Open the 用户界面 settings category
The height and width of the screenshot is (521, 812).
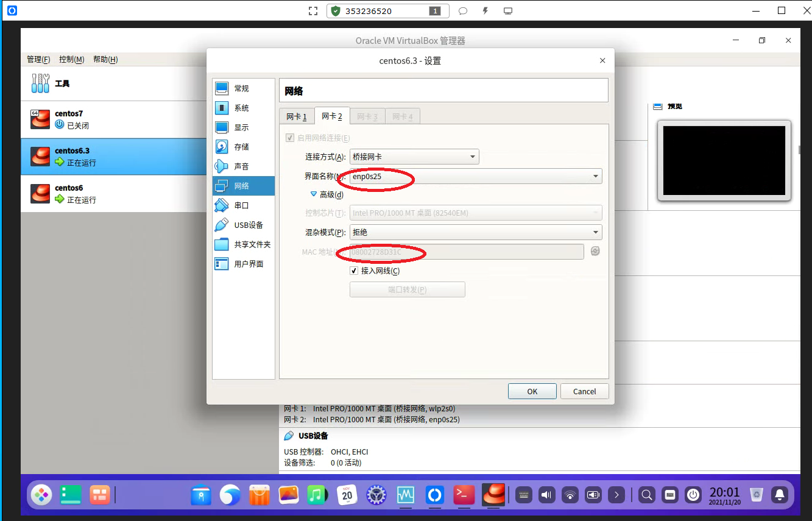pyautogui.click(x=244, y=264)
